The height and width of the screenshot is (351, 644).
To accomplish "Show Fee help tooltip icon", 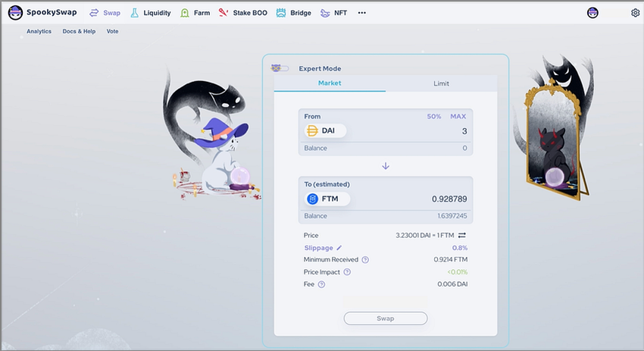I will click(321, 284).
